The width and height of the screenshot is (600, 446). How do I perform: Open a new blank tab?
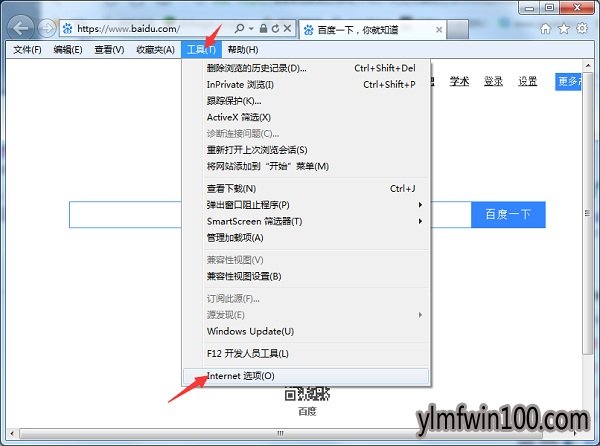(457, 29)
